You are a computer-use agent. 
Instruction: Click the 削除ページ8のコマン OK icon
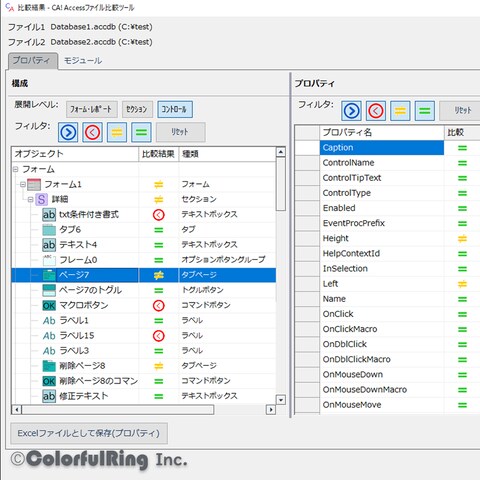click(49, 381)
